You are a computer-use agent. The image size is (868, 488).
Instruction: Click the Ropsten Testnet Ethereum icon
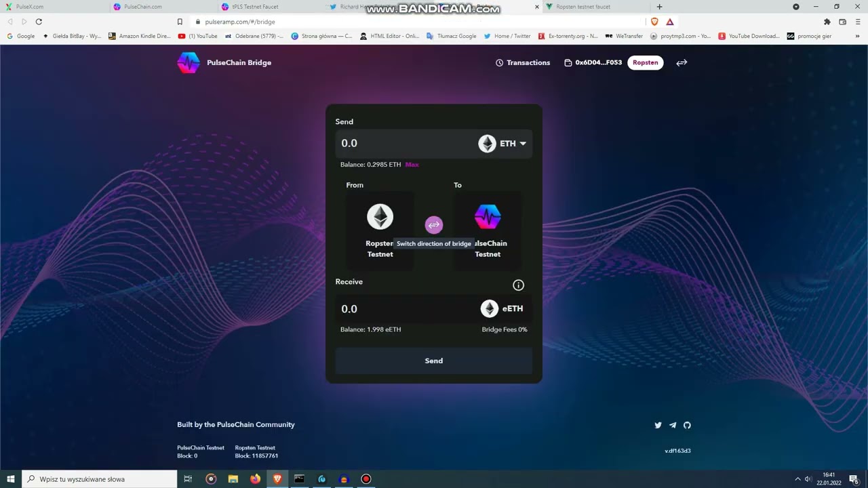pos(380,217)
